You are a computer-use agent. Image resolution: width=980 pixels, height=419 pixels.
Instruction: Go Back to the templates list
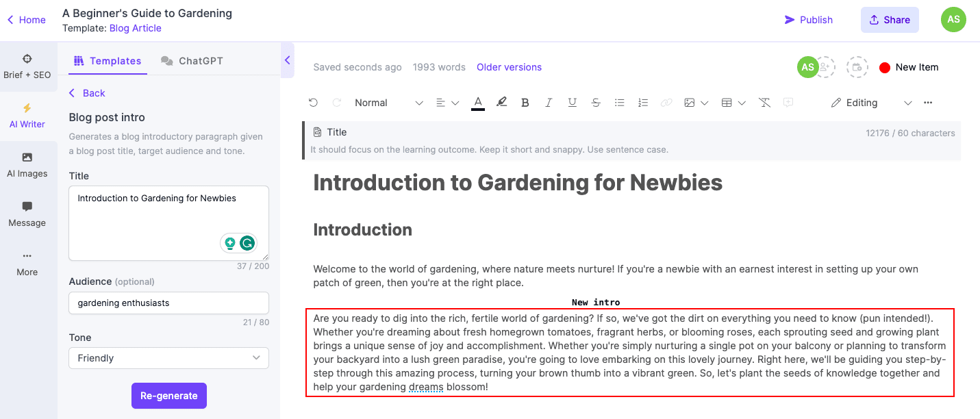[87, 93]
